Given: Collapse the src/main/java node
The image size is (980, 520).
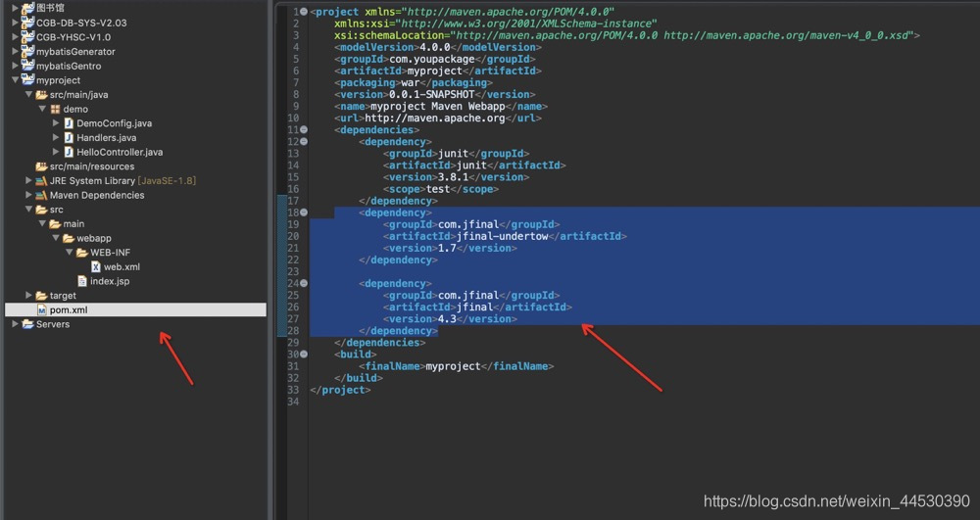Looking at the screenshot, I should (x=28, y=94).
